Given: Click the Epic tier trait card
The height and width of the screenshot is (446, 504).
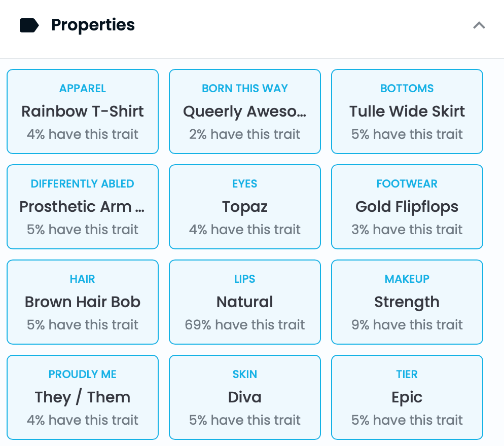Looking at the screenshot, I should click(407, 397).
